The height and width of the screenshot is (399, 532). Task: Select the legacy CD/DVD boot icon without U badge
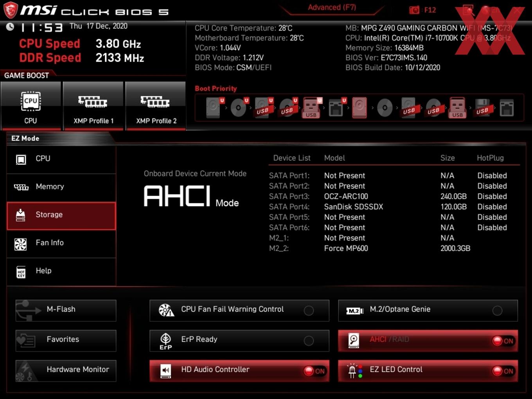[x=385, y=108]
